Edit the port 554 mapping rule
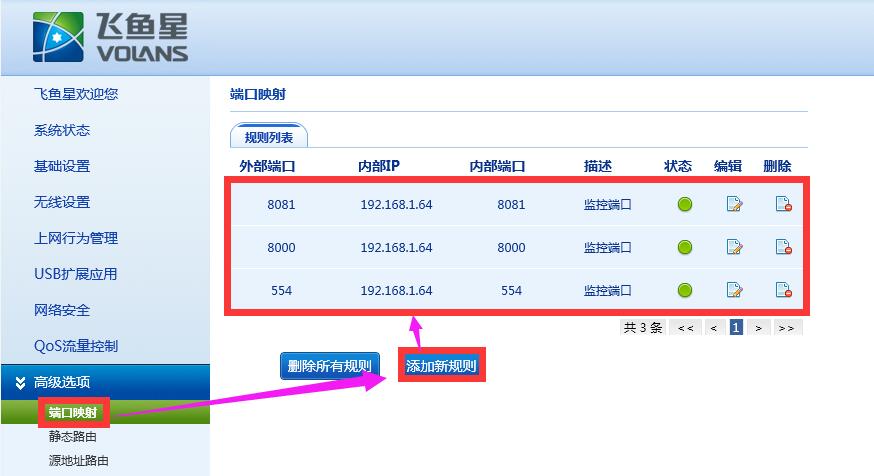 (x=735, y=290)
